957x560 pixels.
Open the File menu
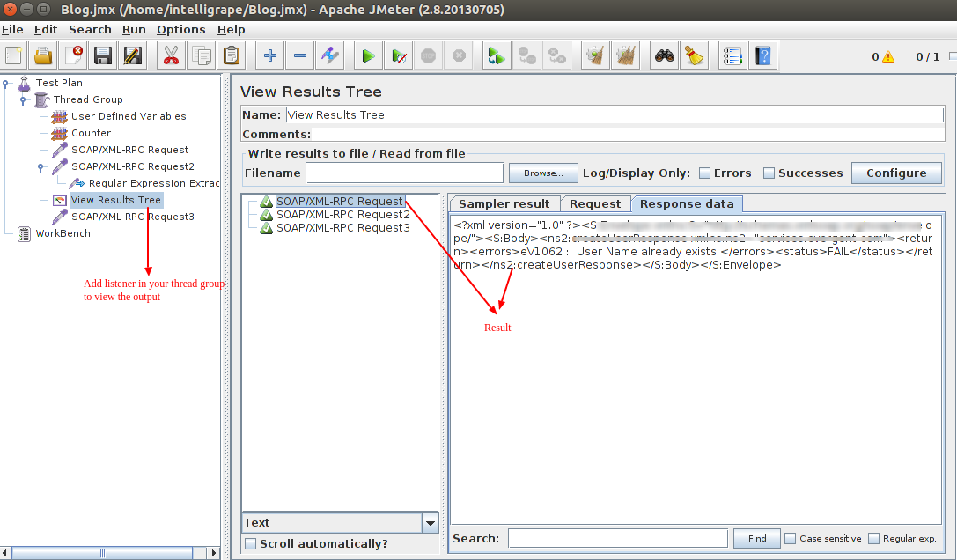12,29
